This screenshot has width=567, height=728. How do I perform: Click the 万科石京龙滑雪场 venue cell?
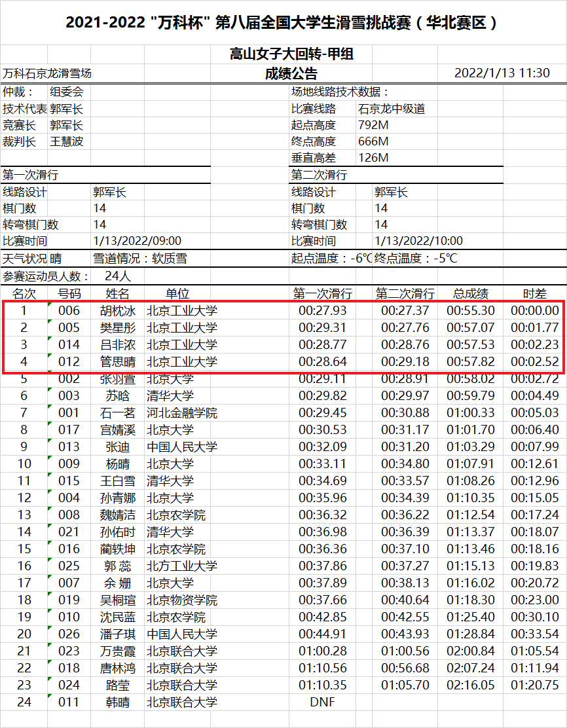(47, 73)
